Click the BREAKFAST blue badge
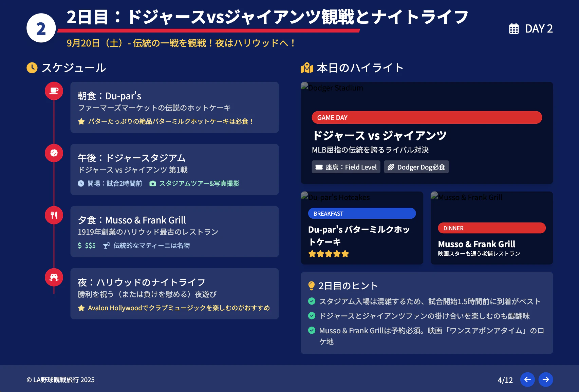The width and height of the screenshot is (579, 392). (362, 213)
